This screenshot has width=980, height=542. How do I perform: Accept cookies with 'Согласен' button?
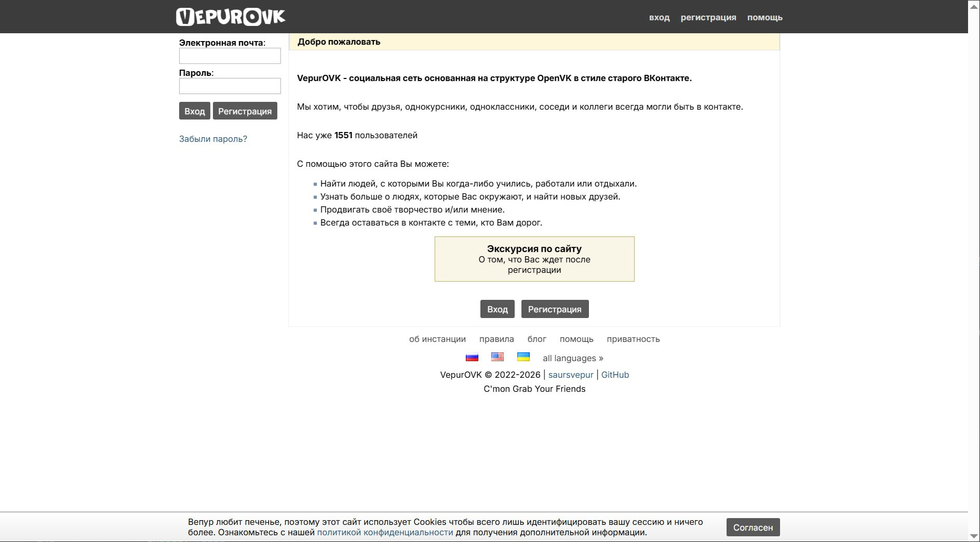point(753,527)
